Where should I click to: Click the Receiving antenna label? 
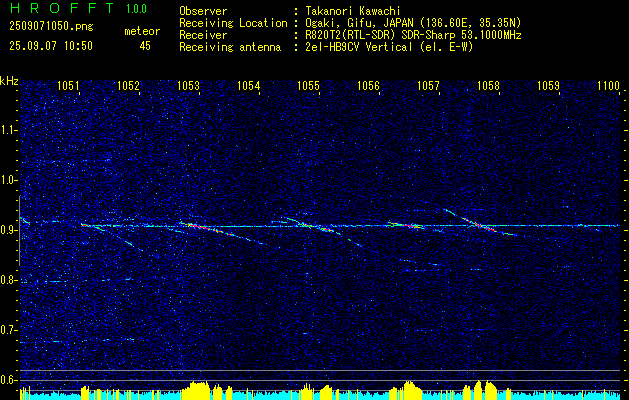click(x=230, y=47)
